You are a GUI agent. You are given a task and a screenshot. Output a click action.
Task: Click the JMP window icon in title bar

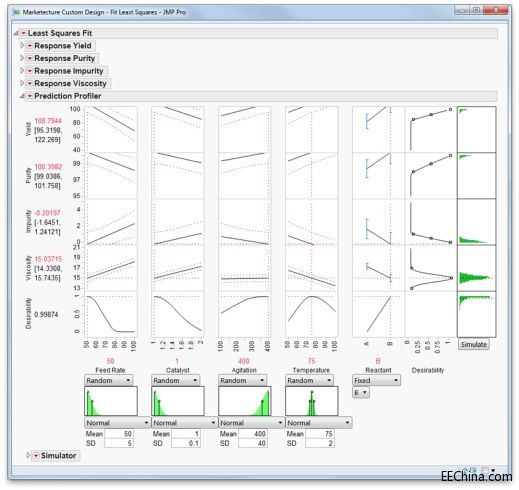pyautogui.click(x=16, y=12)
